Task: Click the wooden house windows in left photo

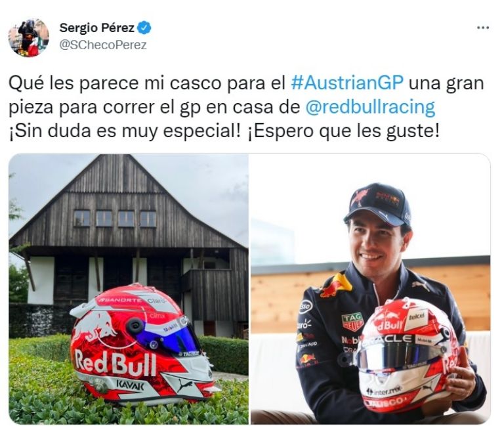Action: coord(115,219)
